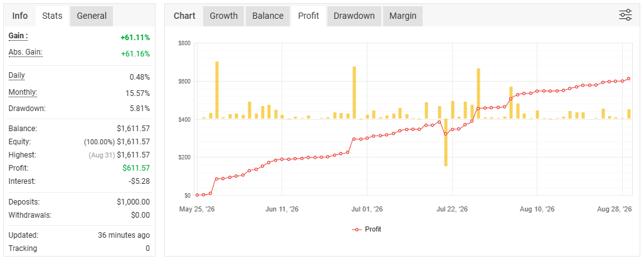
Task: Click the last red profit data point
Action: (x=628, y=78)
